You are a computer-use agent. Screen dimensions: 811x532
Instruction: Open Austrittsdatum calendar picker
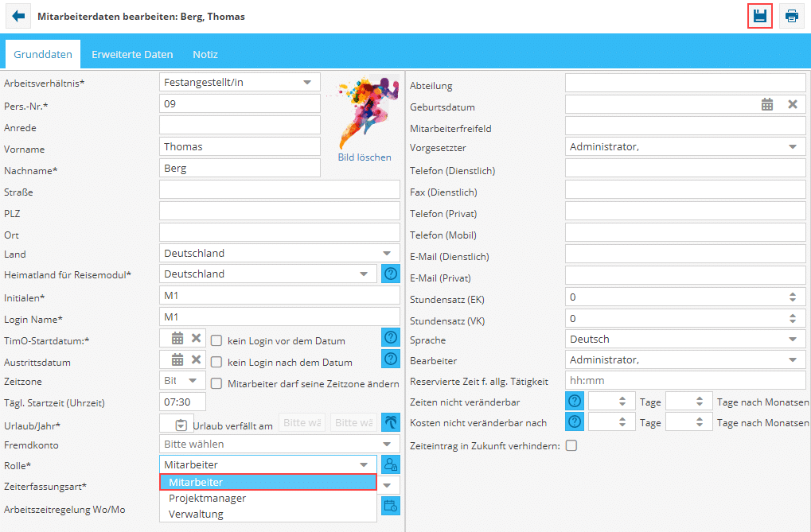point(177,359)
